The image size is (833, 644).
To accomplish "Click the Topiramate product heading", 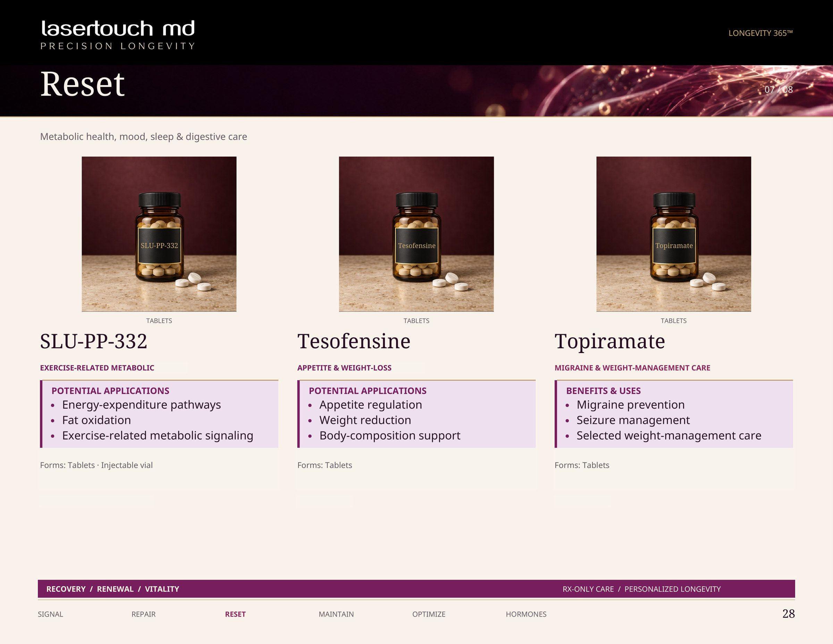I will pyautogui.click(x=609, y=341).
